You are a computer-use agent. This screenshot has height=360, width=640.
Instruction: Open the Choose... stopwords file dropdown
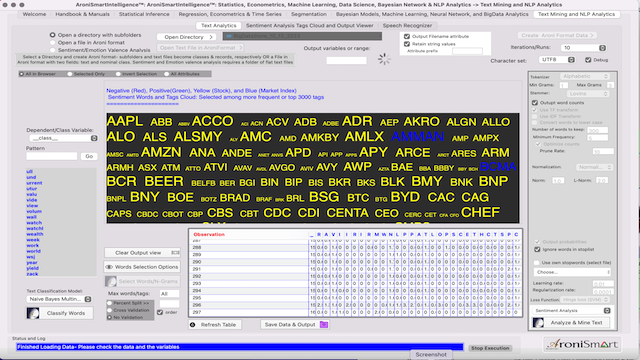pos(572,272)
